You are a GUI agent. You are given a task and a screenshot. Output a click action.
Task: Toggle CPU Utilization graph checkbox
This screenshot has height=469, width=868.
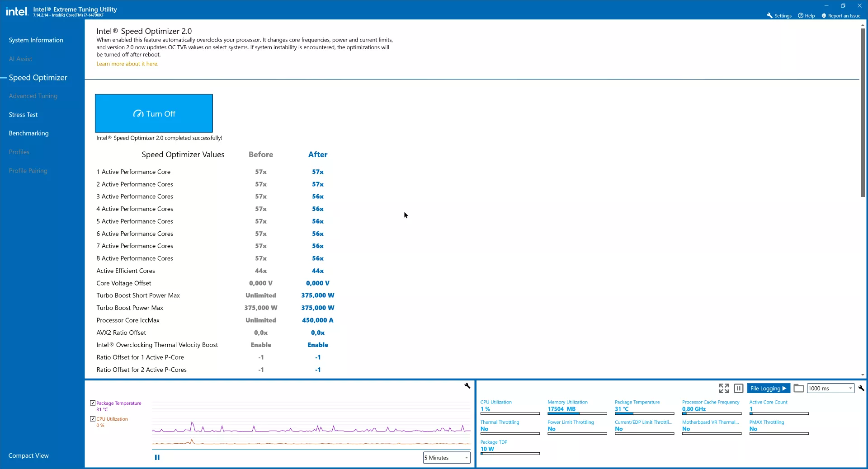(93, 419)
